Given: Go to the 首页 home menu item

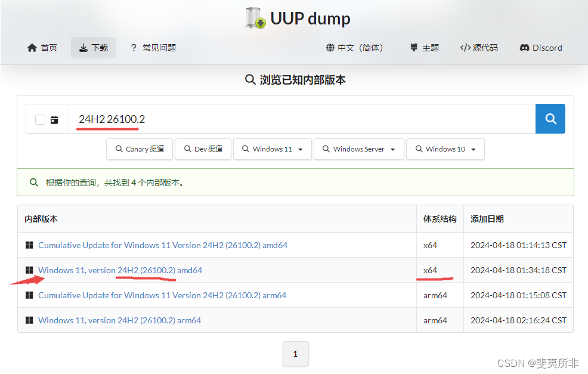Looking at the screenshot, I should point(42,48).
